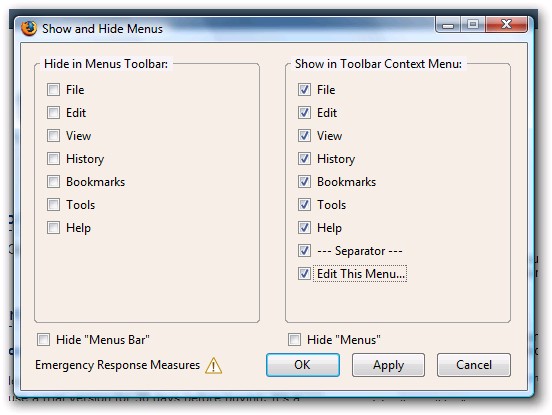Image resolution: width=552 pixels, height=415 pixels.
Task: Uncheck File in Toolbar Context Menu list
Action: [x=304, y=90]
